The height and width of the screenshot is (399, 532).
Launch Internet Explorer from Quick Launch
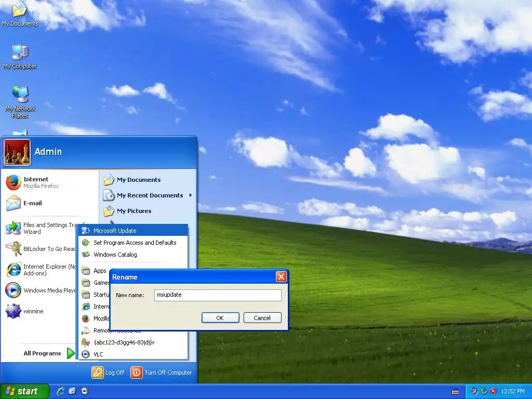click(61, 391)
